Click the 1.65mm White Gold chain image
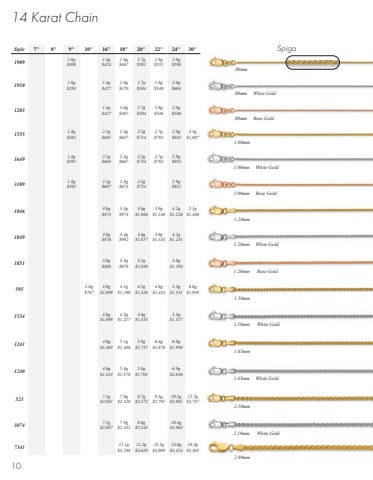The image size is (373, 480). click(x=291, y=371)
